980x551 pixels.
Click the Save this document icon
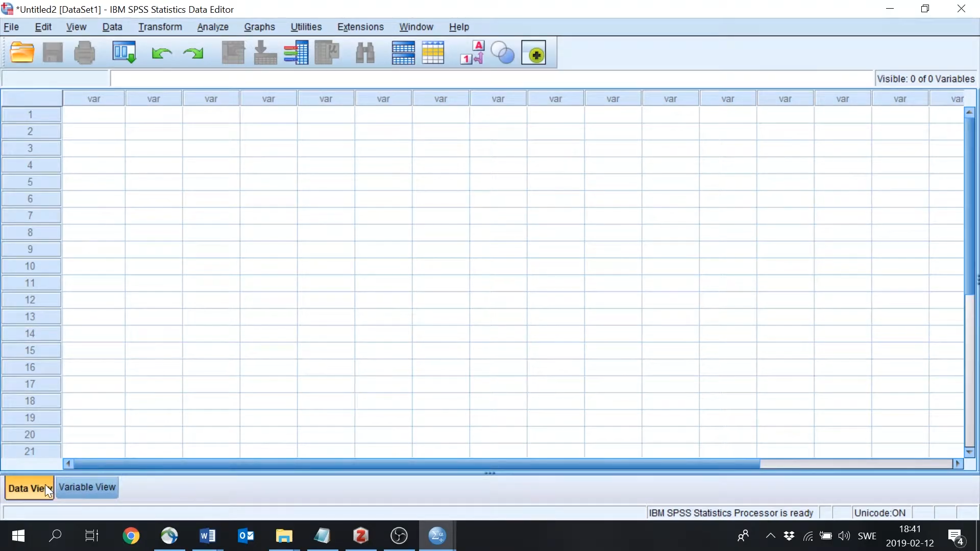pyautogui.click(x=53, y=53)
